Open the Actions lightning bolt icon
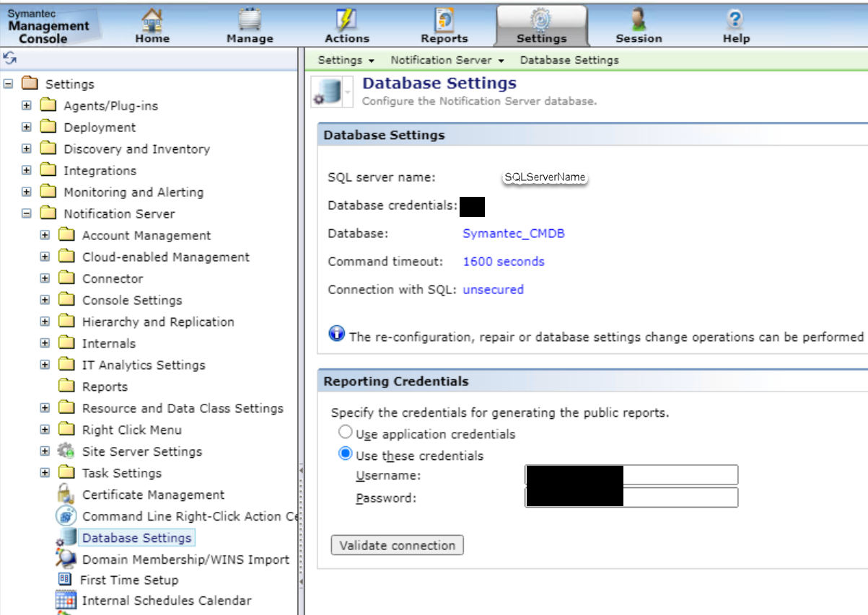868x615 pixels. (x=346, y=19)
